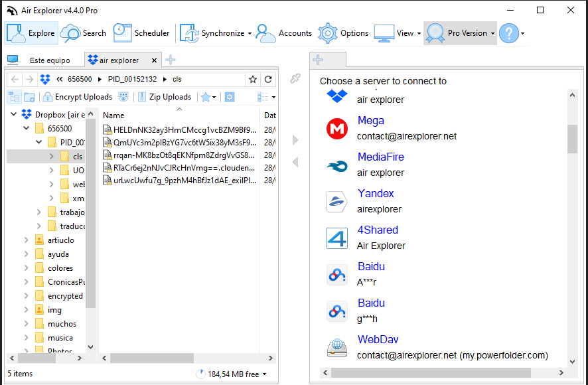The height and width of the screenshot is (385, 588).
Task: Expand the Help dropdown arrow
Action: tap(522, 33)
